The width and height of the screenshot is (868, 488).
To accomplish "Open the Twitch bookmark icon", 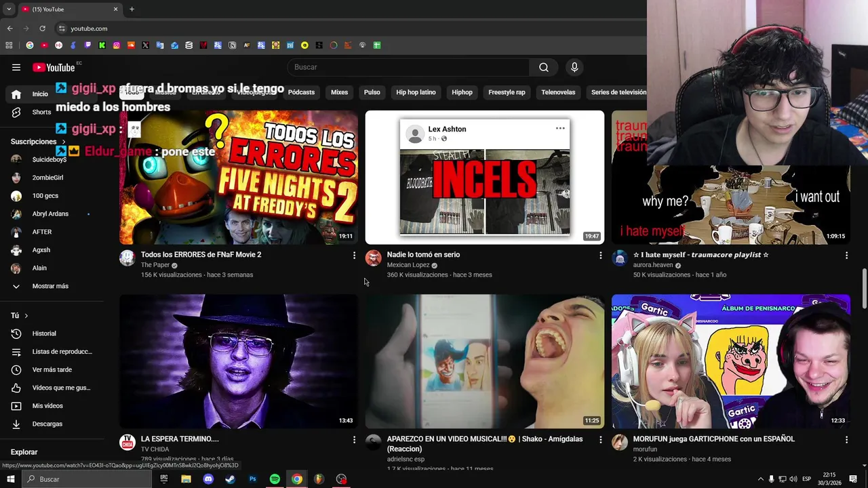I will pyautogui.click(x=87, y=45).
